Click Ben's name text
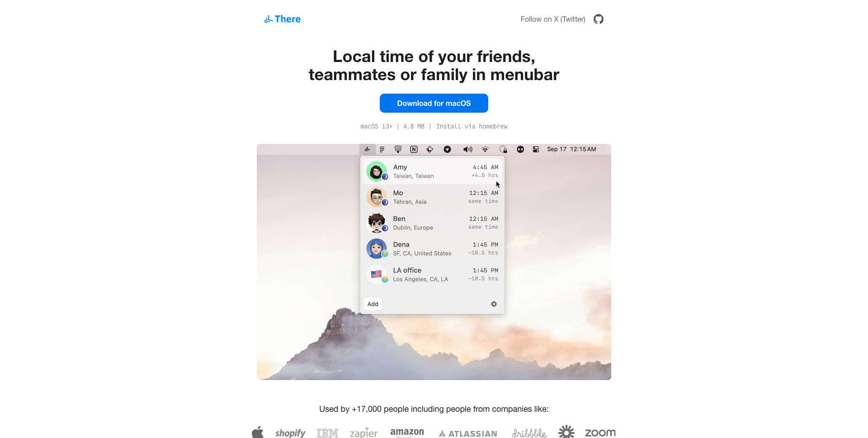The width and height of the screenshot is (868, 438). 399,219
